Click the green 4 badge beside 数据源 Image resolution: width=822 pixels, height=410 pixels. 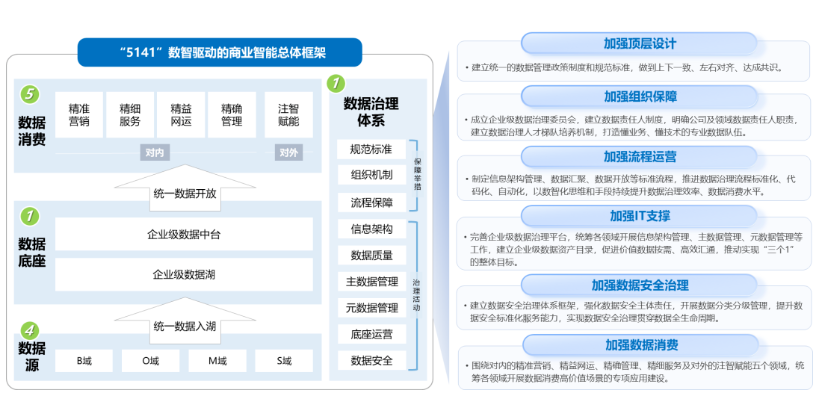point(29,330)
